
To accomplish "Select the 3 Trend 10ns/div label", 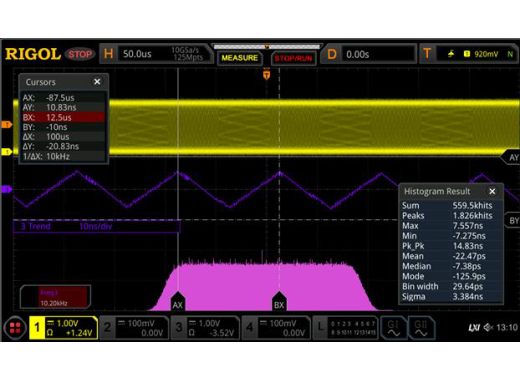I will (x=97, y=226).
